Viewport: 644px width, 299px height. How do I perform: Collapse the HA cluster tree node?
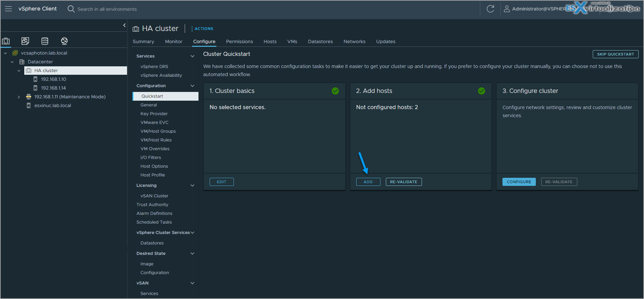point(19,70)
